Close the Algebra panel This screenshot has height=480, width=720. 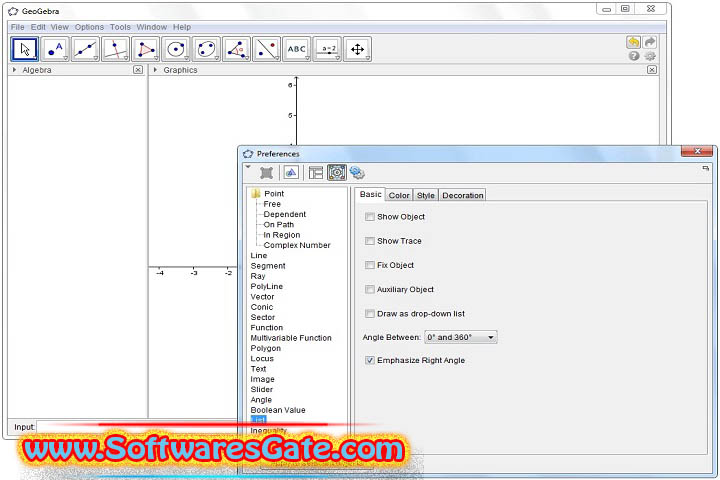coord(138,70)
